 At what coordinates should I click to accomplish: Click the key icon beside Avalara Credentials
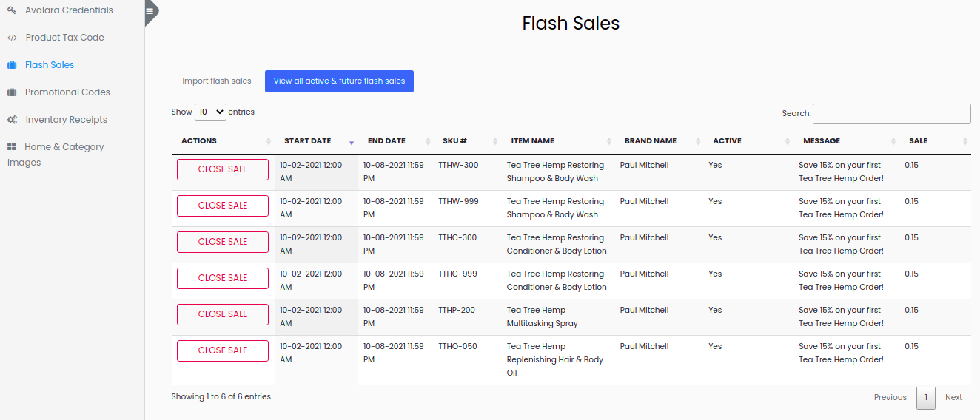pos(12,10)
